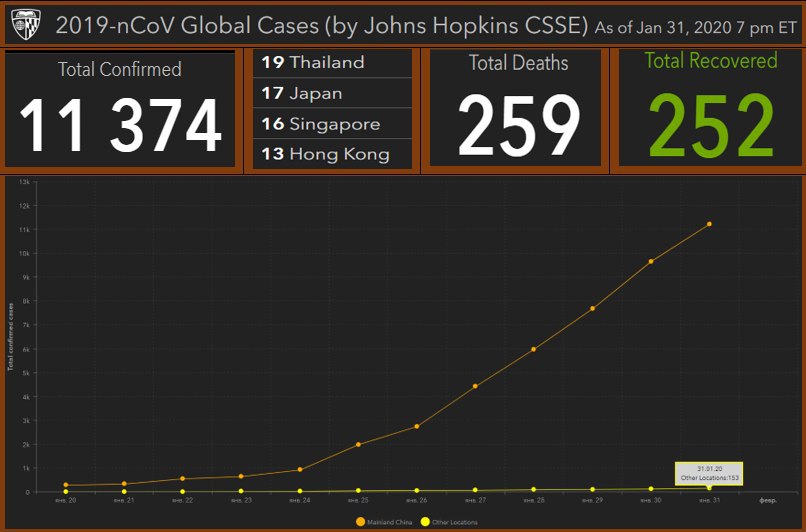Click the orange Mainland China legend dot
806x532 pixels.
coord(360,522)
